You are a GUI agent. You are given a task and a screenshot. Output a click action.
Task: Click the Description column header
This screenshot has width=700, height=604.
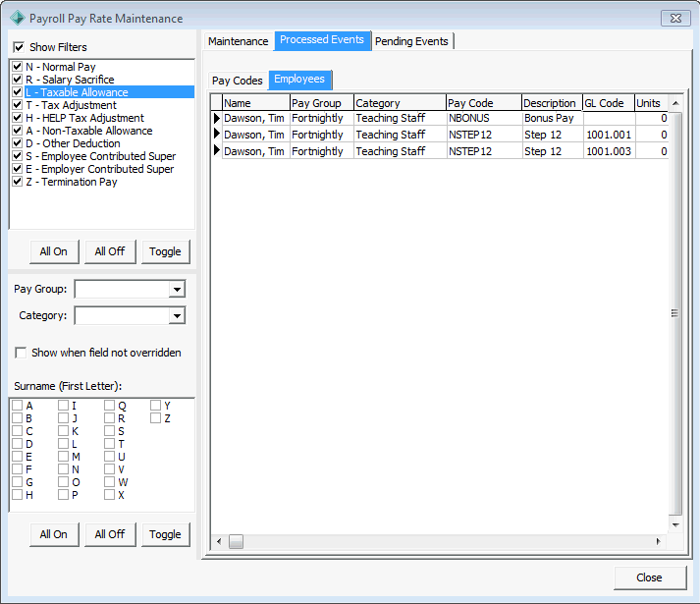pyautogui.click(x=552, y=103)
